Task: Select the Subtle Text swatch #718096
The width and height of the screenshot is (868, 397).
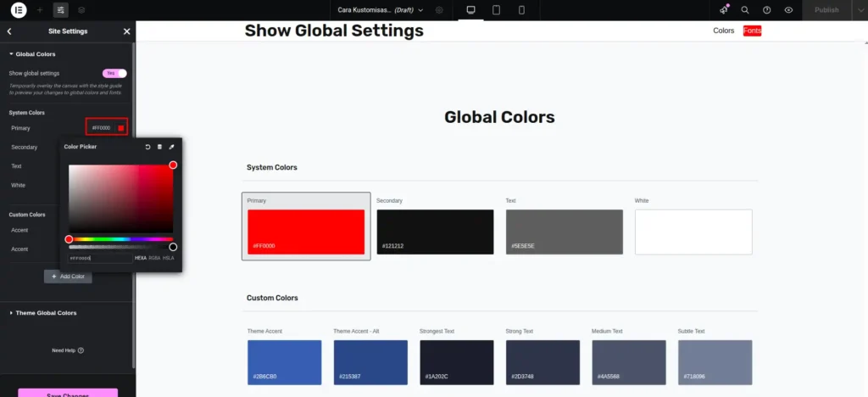Action: point(715,363)
